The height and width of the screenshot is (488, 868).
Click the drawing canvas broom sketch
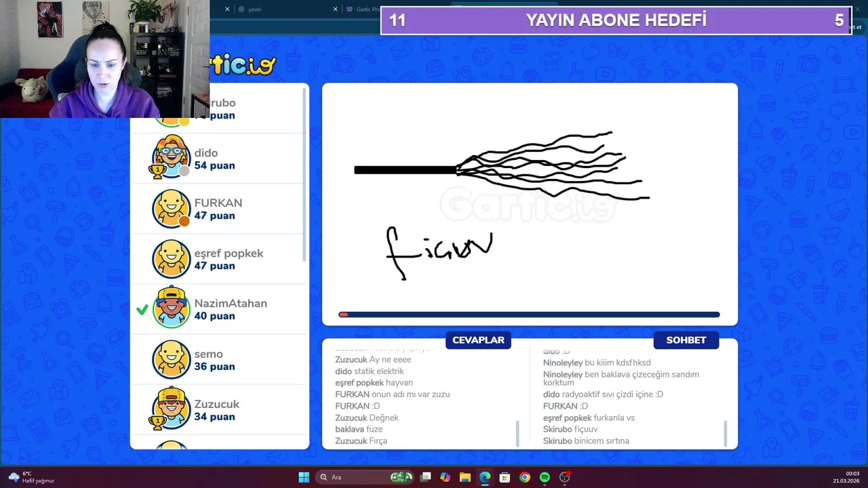[502, 166]
